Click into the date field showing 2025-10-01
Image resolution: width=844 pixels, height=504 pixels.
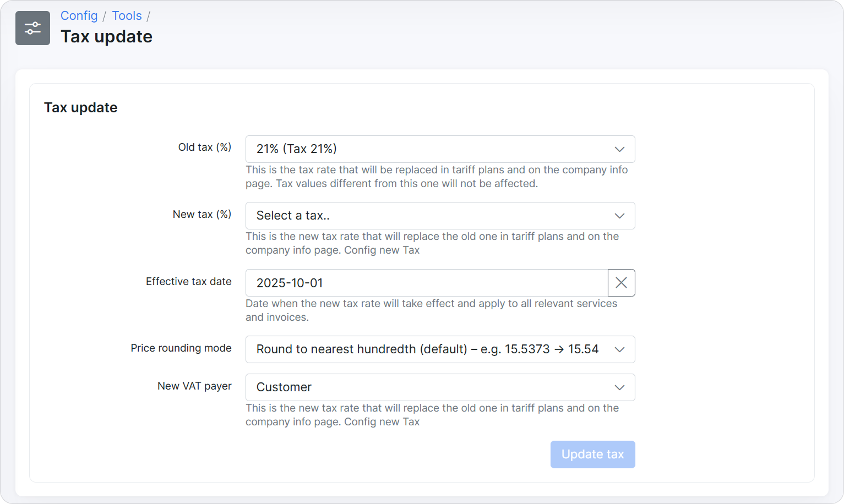coord(426,283)
